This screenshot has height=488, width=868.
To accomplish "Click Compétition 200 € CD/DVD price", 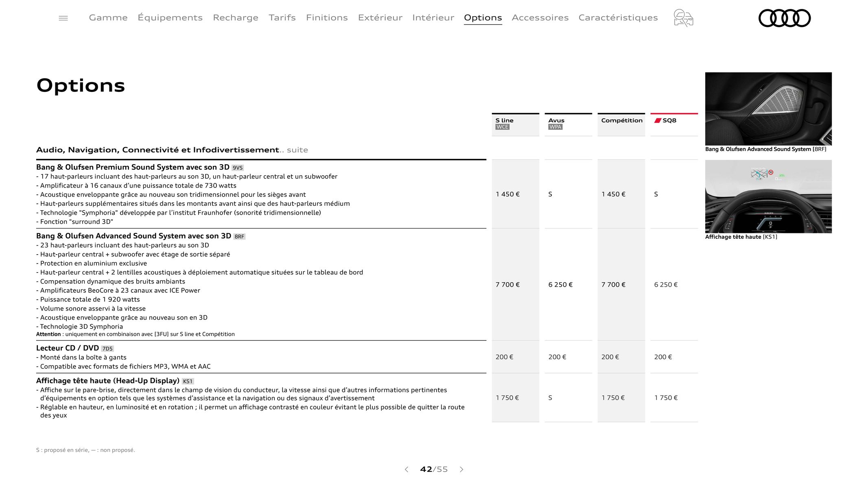I will [610, 357].
